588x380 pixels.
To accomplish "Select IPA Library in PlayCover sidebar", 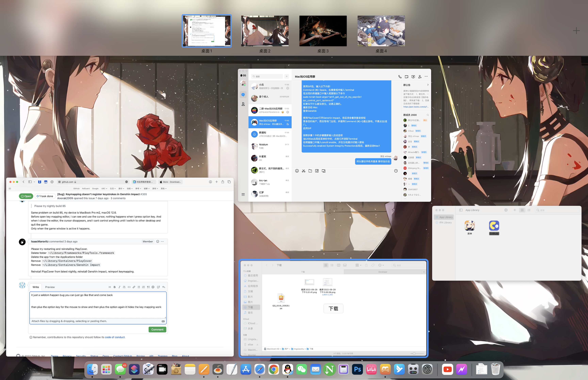I will (445, 222).
